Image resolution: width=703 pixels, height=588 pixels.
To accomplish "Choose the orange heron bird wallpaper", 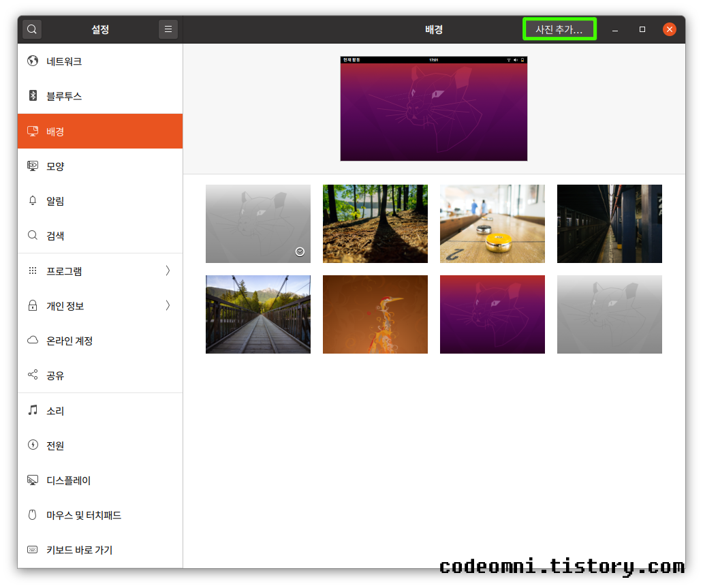I will [375, 314].
